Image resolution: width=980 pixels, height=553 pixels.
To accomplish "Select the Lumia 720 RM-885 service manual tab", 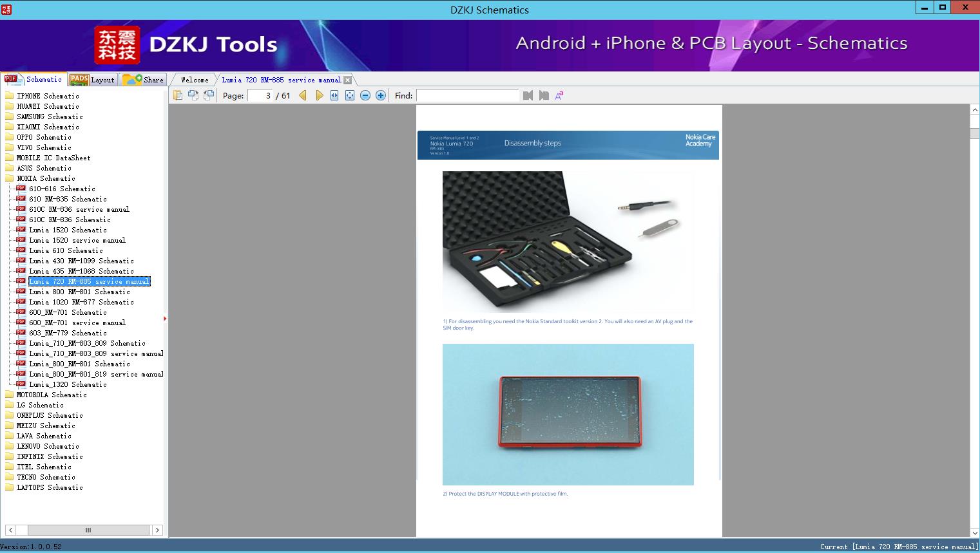I will tap(282, 80).
